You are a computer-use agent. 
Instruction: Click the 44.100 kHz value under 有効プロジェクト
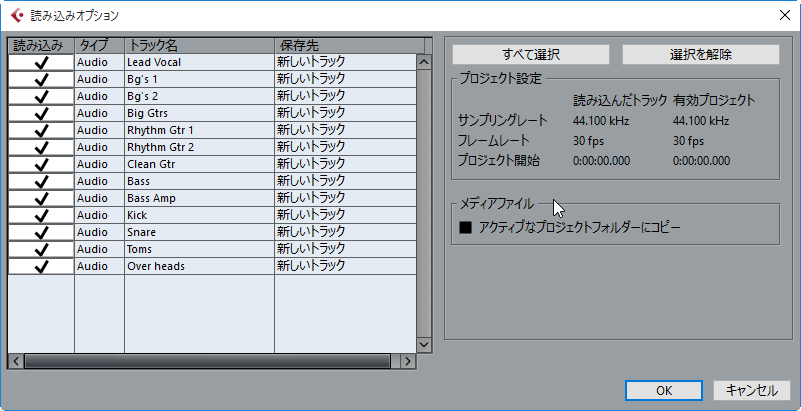[701, 121]
